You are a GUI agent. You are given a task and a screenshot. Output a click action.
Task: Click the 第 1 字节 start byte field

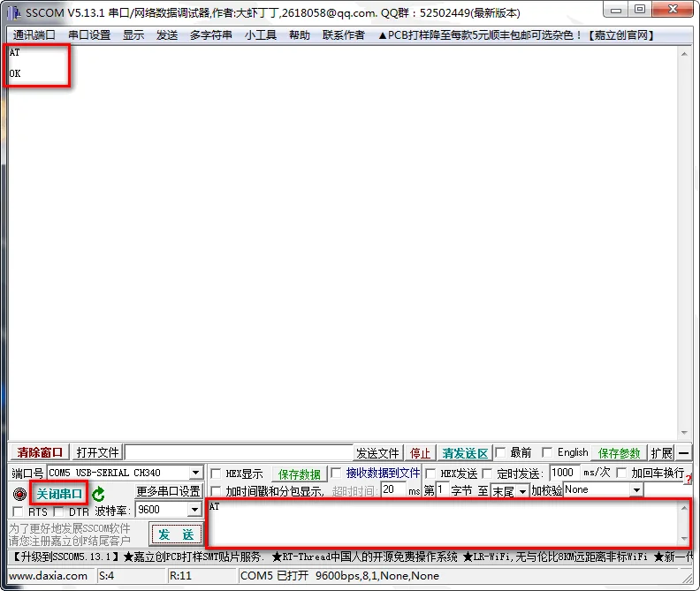442,490
